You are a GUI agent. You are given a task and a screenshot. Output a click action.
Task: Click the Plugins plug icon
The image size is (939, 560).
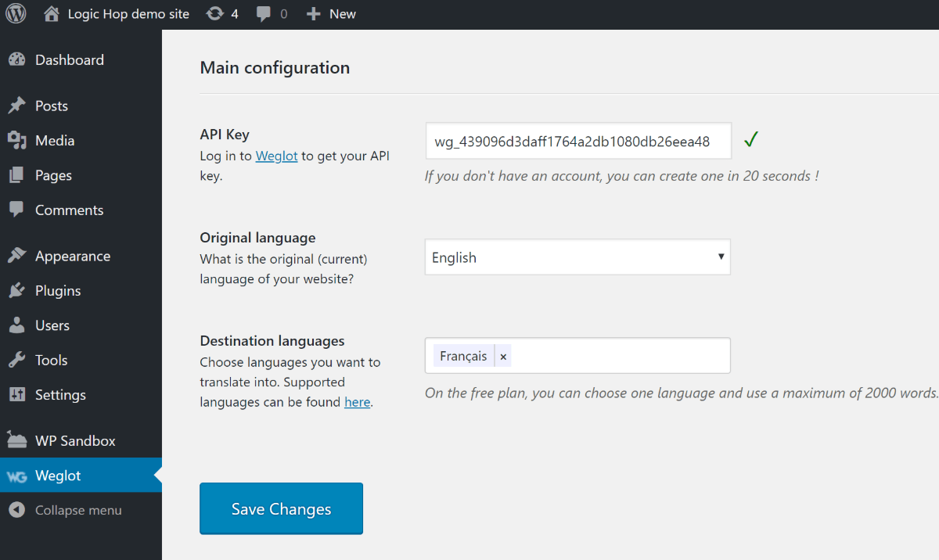[16, 291]
